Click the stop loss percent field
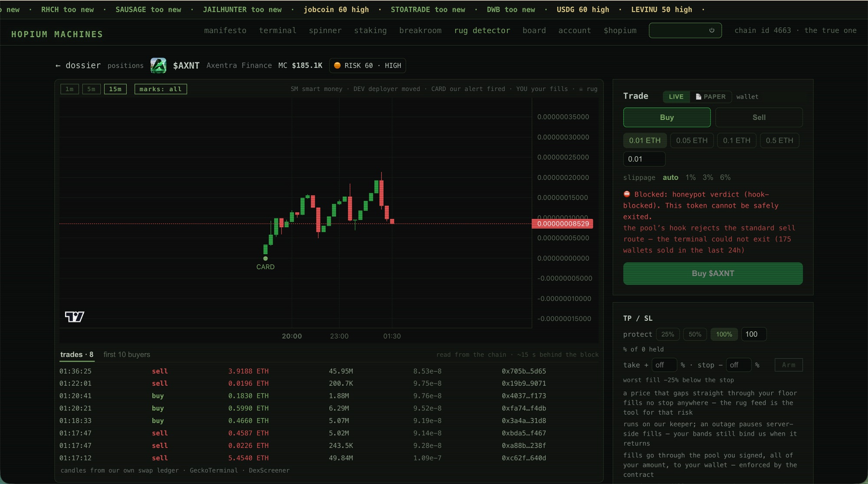 pos(738,365)
